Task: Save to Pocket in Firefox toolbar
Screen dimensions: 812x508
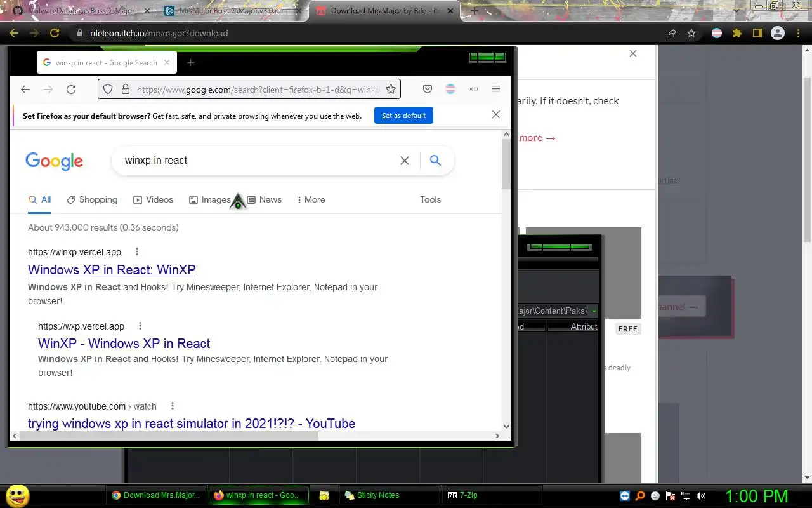Action: coord(428,90)
